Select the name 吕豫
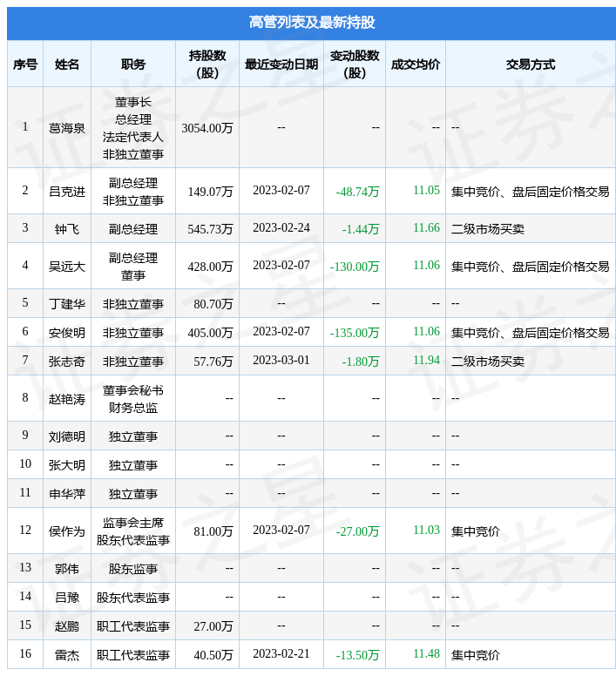 (x=67, y=598)
